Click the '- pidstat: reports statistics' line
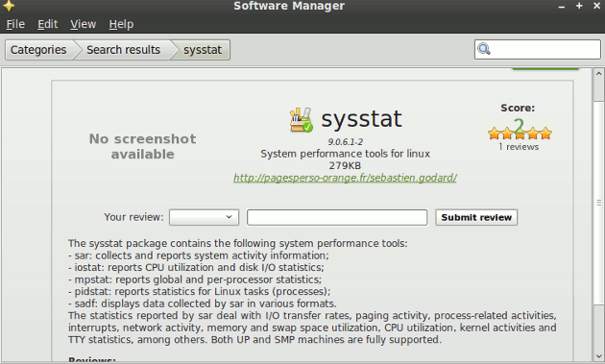Viewport: 605px width, 364px height. (x=200, y=291)
